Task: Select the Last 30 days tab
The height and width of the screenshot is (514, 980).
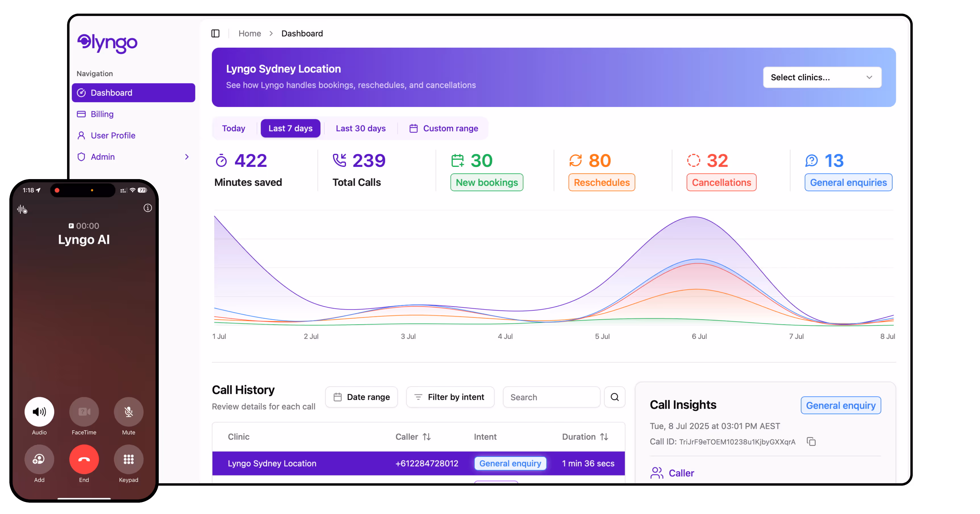Action: pos(361,129)
